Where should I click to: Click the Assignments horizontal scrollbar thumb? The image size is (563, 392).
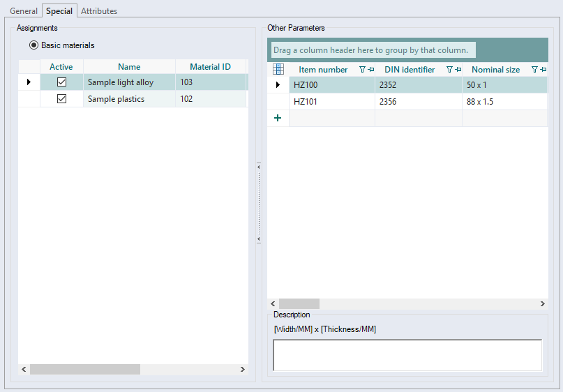(x=84, y=369)
